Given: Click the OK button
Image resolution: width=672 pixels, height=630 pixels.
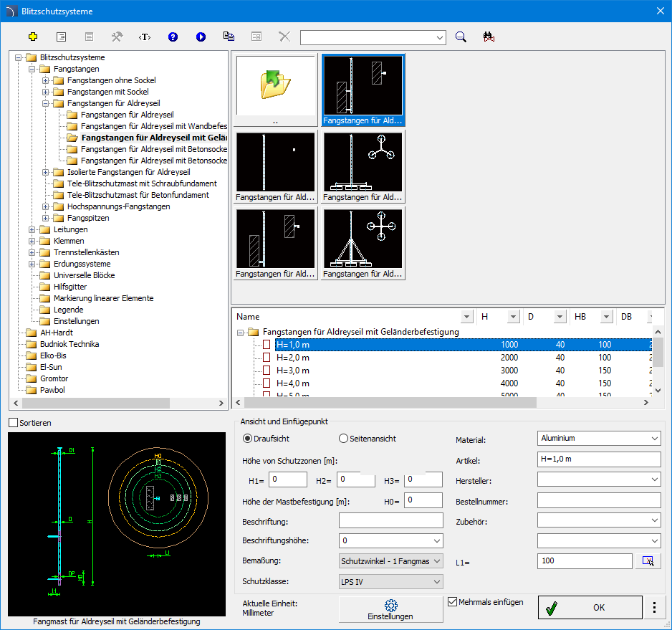Looking at the screenshot, I should click(590, 607).
